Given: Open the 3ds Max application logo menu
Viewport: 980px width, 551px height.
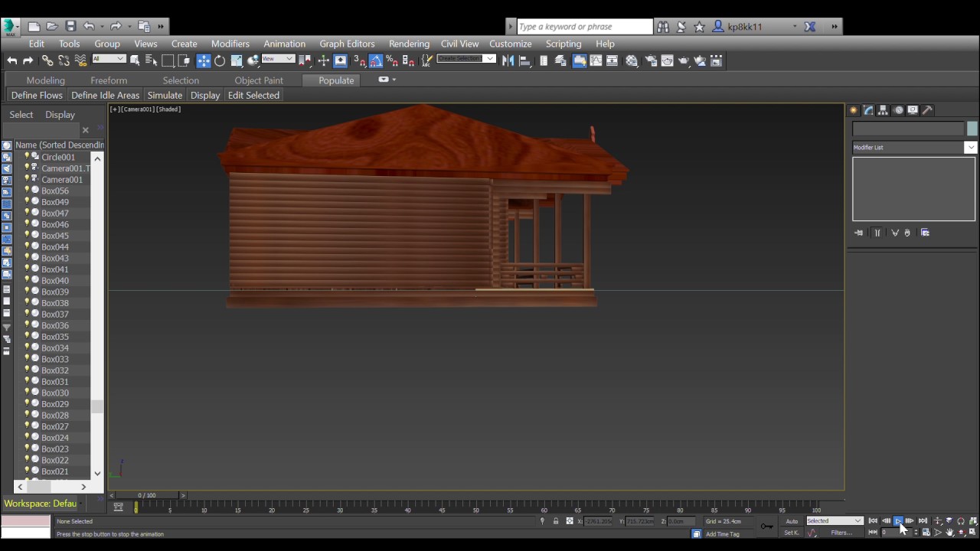Looking at the screenshot, I should [x=11, y=27].
